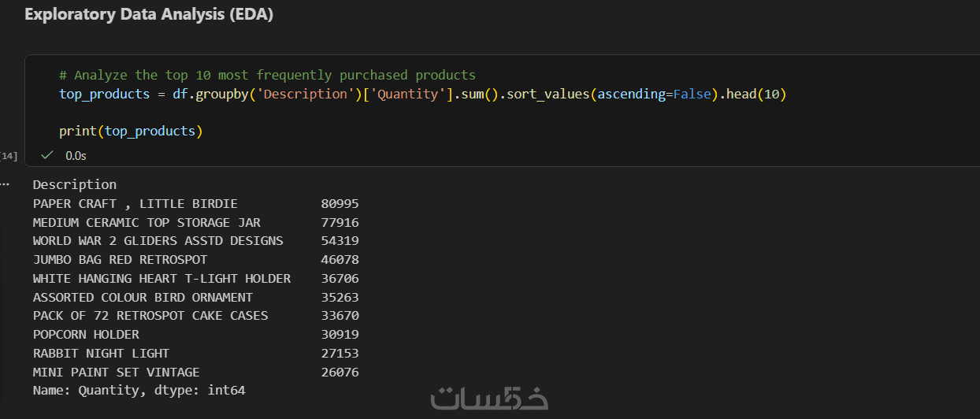Click the POPCORN HOLDER output row

point(86,335)
